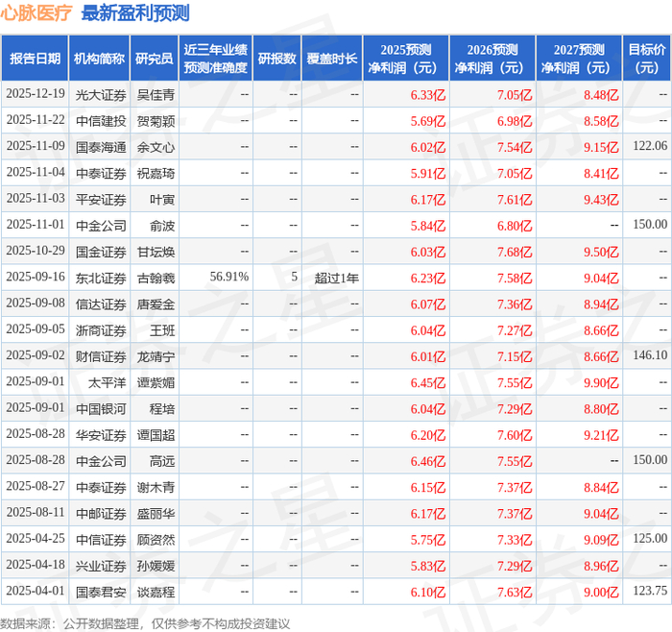Select institution 财信证券
Viewport: 672px width, 632px height.
point(101,356)
